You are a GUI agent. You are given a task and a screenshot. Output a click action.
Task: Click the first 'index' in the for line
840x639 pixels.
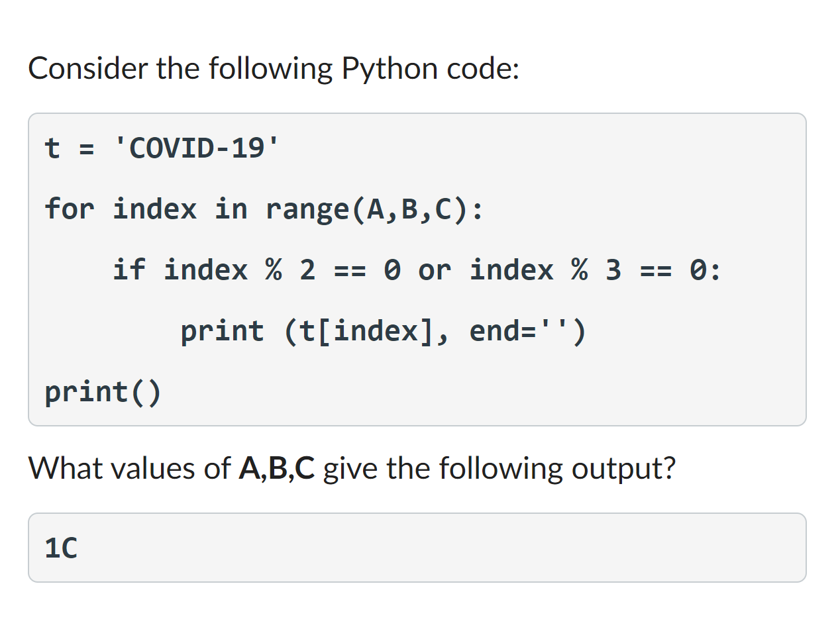[155, 209]
